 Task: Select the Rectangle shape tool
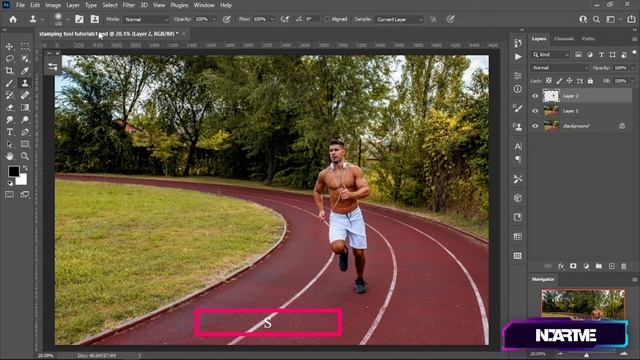[x=25, y=144]
